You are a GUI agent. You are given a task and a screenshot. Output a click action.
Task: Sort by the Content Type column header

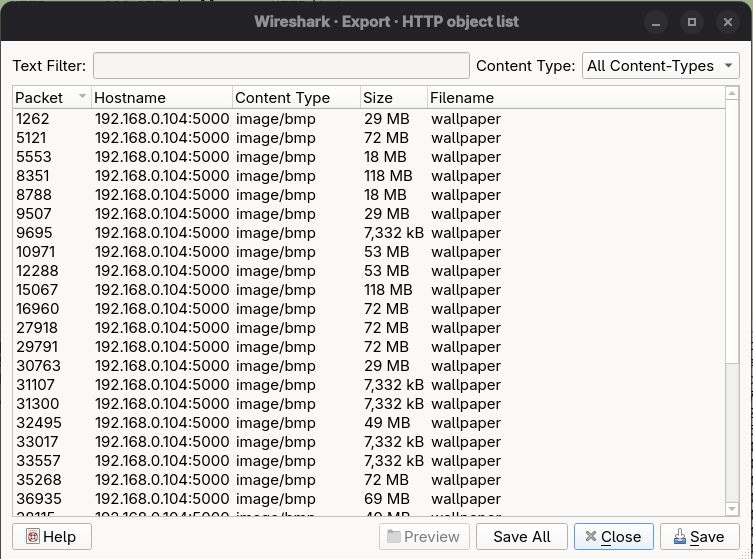point(295,98)
